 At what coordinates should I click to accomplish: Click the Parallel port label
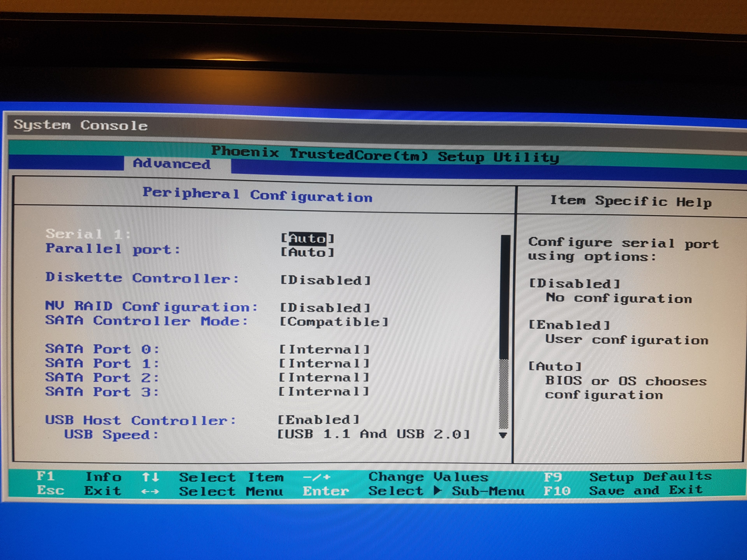[x=113, y=249]
